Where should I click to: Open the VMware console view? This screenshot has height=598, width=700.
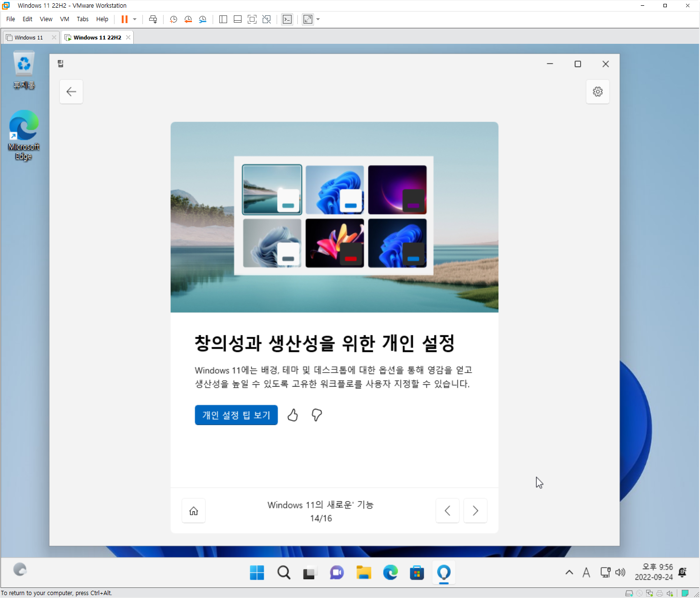tap(287, 19)
